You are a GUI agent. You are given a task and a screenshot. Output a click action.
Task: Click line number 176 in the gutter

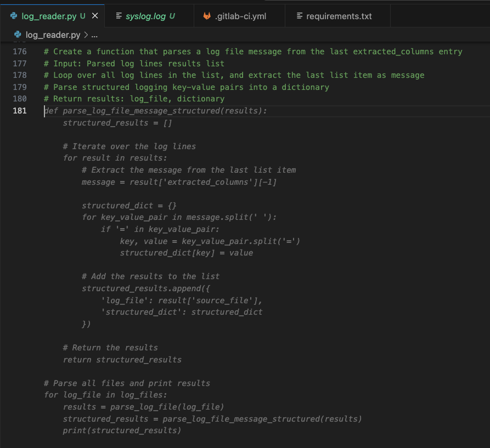(20, 52)
